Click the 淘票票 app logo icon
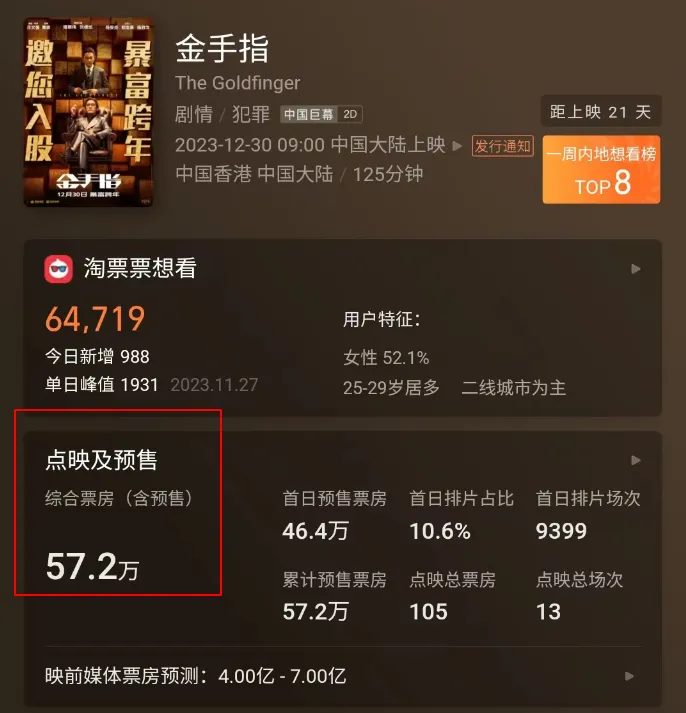Viewport: 686px width, 713px height. tap(58, 269)
